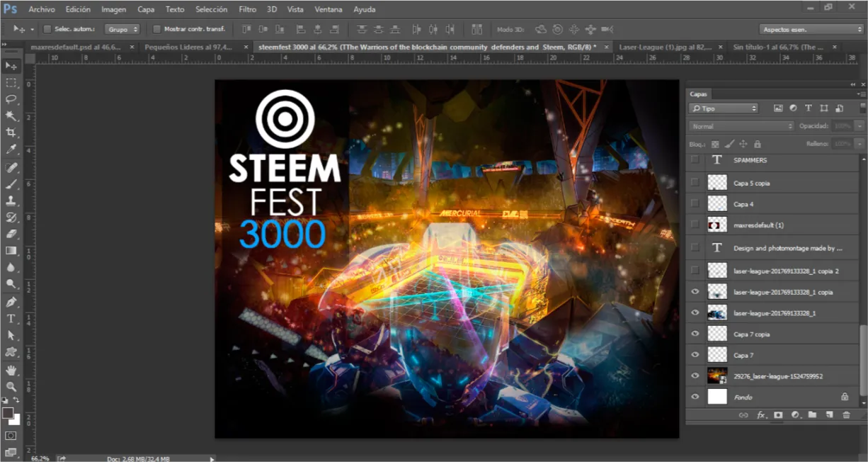This screenshot has height=462, width=868.
Task: Show the Capa 5 copia layer
Action: coord(695,183)
